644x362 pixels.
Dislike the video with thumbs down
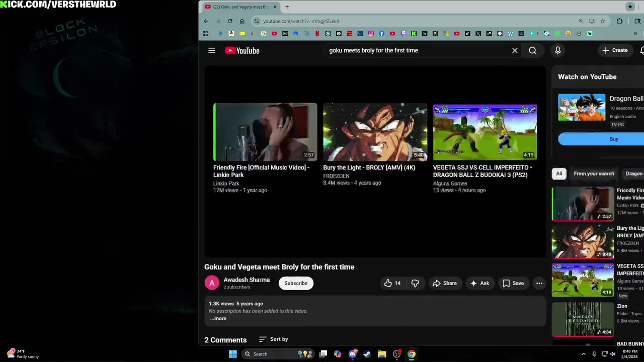tap(415, 283)
